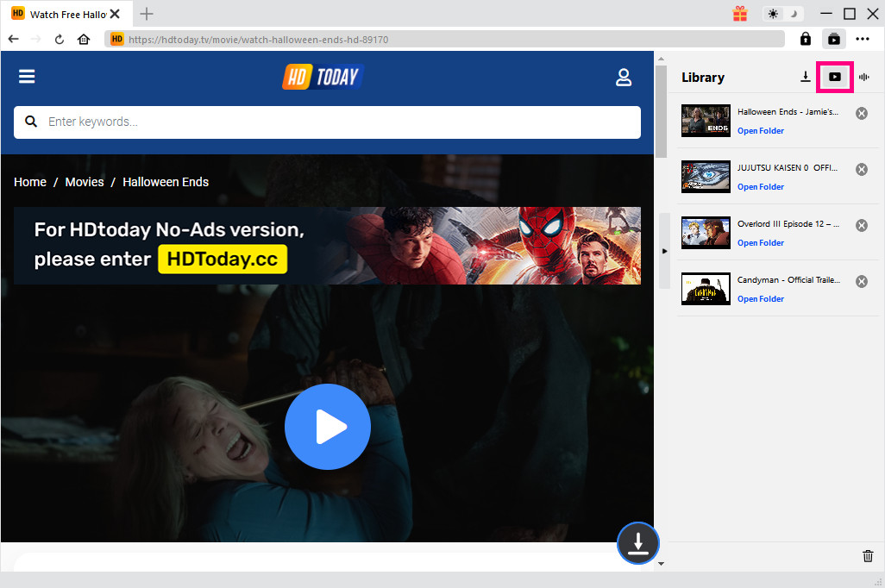Remove Halloween Ends from the library
Image resolution: width=885 pixels, height=588 pixels.
861,114
